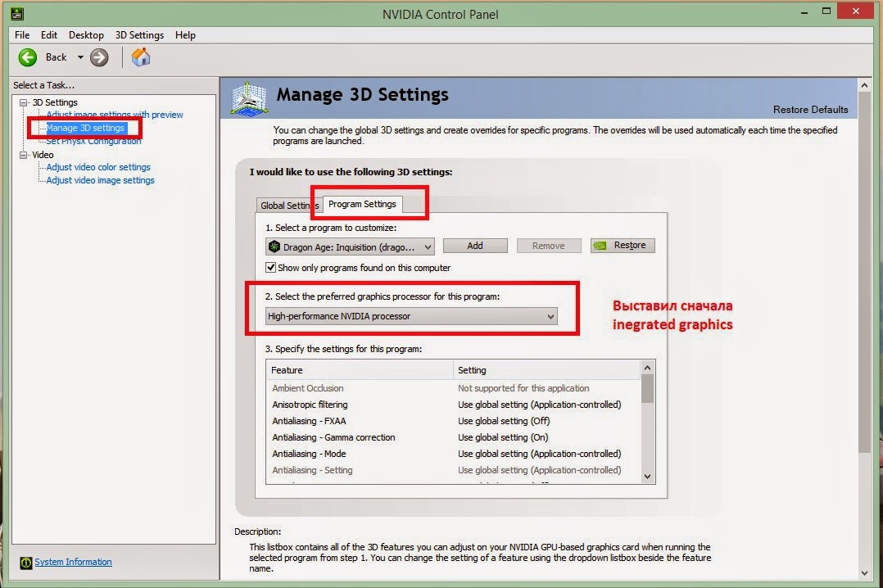Open the 3D Settings menu
Image resolution: width=883 pixels, height=588 pixels.
pyautogui.click(x=139, y=35)
